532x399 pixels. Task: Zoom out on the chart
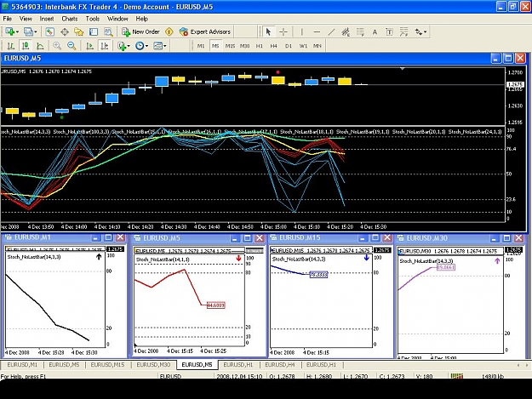coord(72,45)
